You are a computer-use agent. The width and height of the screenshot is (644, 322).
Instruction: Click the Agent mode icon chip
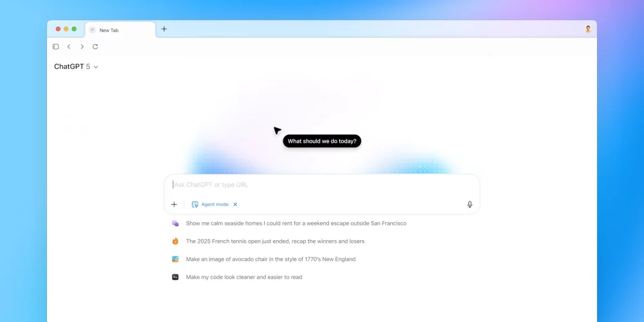click(x=210, y=205)
